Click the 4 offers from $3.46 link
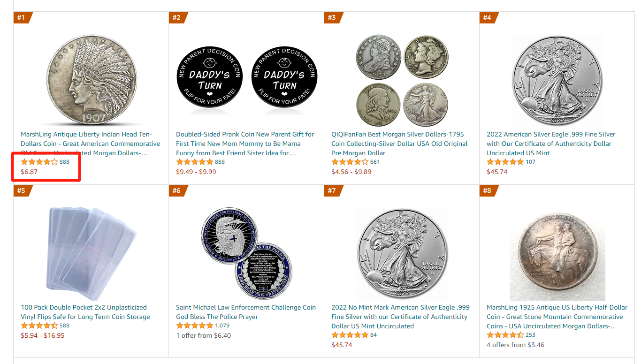 (515, 345)
